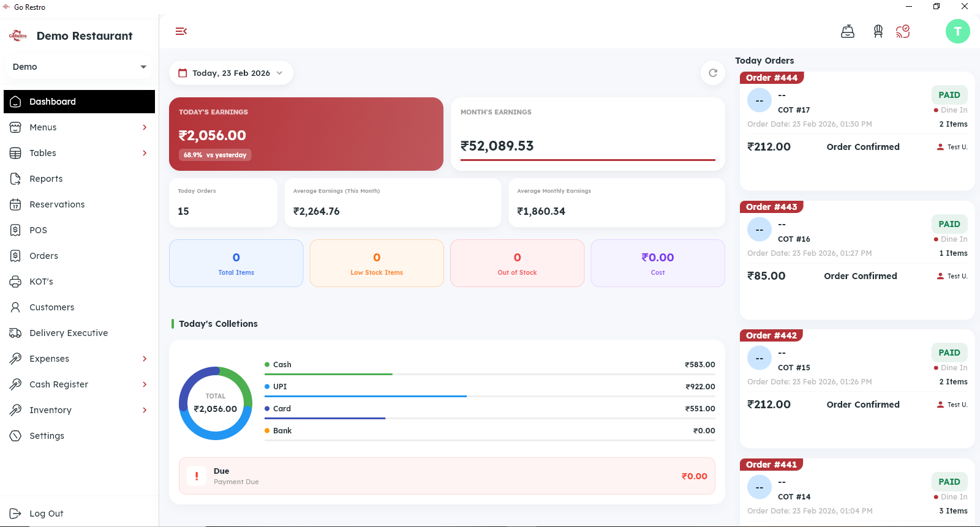The width and height of the screenshot is (980, 527).
Task: Open the Today, 23 Feb 2026 date dropdown
Action: pyautogui.click(x=231, y=73)
